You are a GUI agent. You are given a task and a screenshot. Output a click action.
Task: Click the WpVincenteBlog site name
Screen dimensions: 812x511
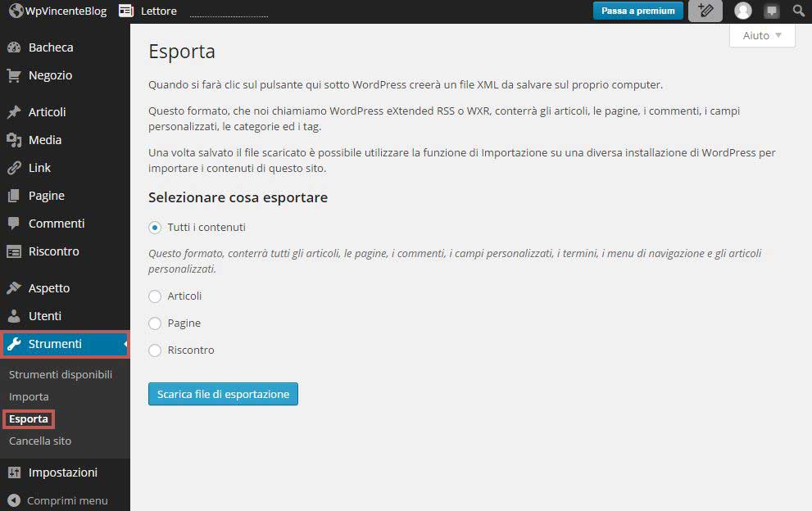pos(66,11)
